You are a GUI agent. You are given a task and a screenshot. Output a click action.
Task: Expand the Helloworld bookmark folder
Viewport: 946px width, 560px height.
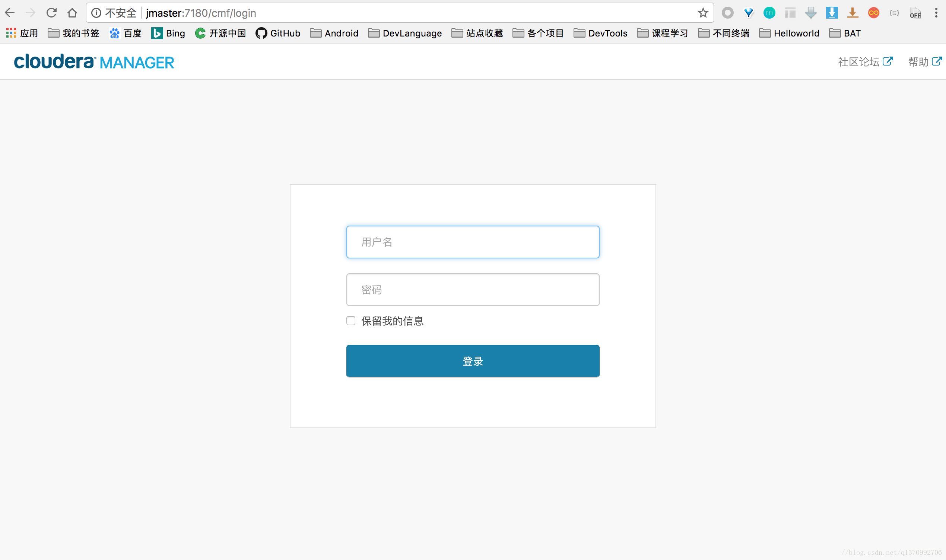coord(789,33)
